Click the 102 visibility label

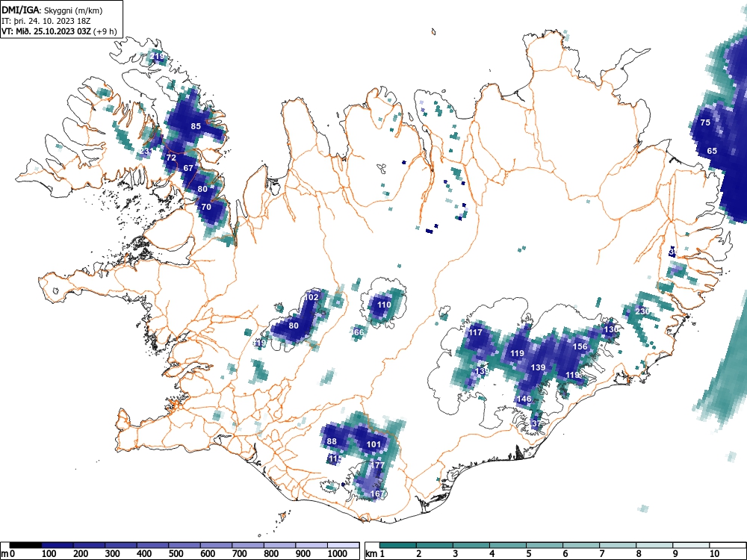311,297
